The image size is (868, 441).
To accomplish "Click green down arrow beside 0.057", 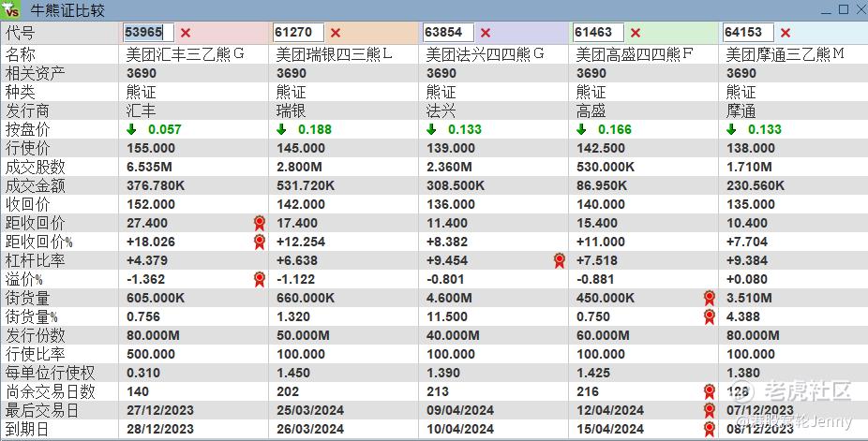I will tap(131, 129).
